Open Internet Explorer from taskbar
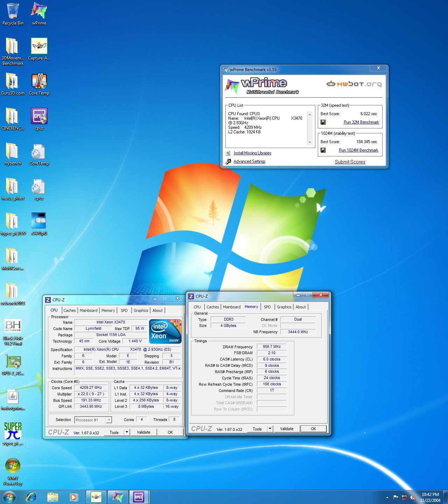The height and width of the screenshot is (504, 448). coord(32,497)
